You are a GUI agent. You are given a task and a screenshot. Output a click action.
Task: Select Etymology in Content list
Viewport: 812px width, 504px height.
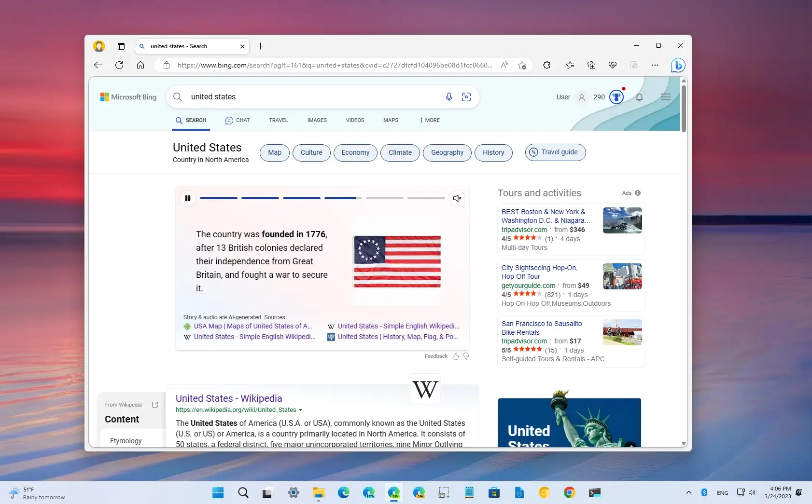coord(126,441)
